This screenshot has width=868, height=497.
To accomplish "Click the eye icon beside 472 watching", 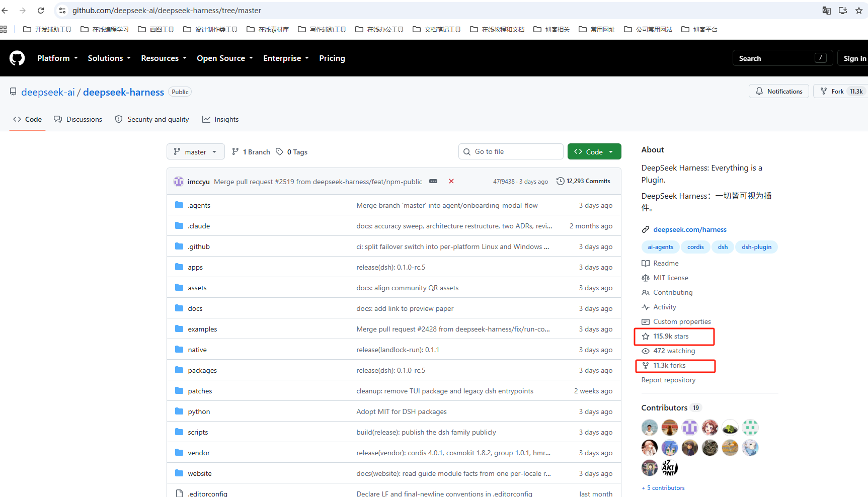I will coord(646,351).
